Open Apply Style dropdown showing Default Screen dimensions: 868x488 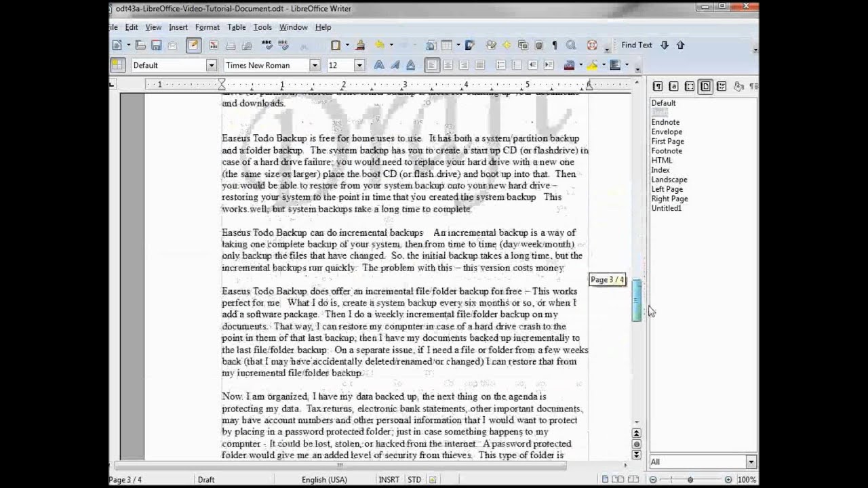point(212,65)
